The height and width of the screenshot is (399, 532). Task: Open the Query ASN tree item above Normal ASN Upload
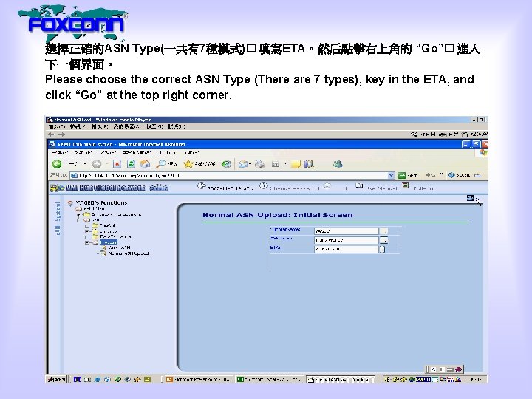(x=119, y=248)
